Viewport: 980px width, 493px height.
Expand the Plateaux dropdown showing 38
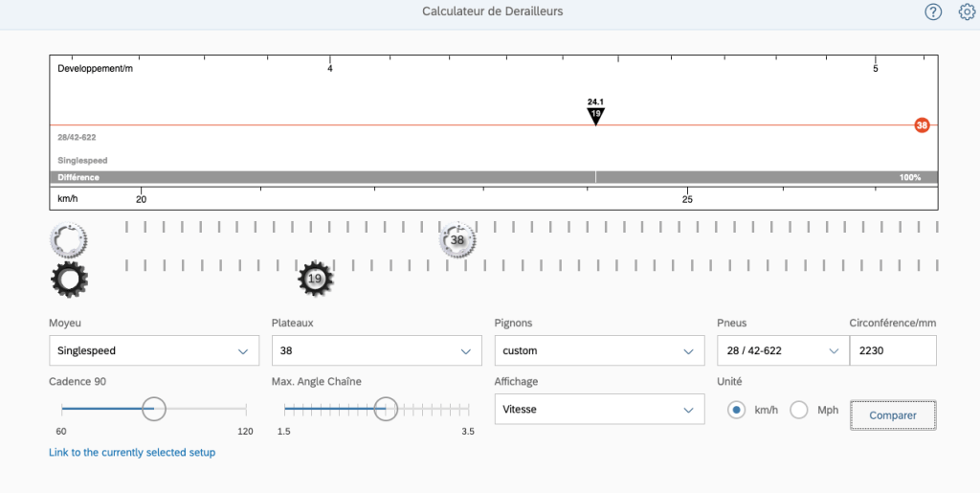[376, 351]
